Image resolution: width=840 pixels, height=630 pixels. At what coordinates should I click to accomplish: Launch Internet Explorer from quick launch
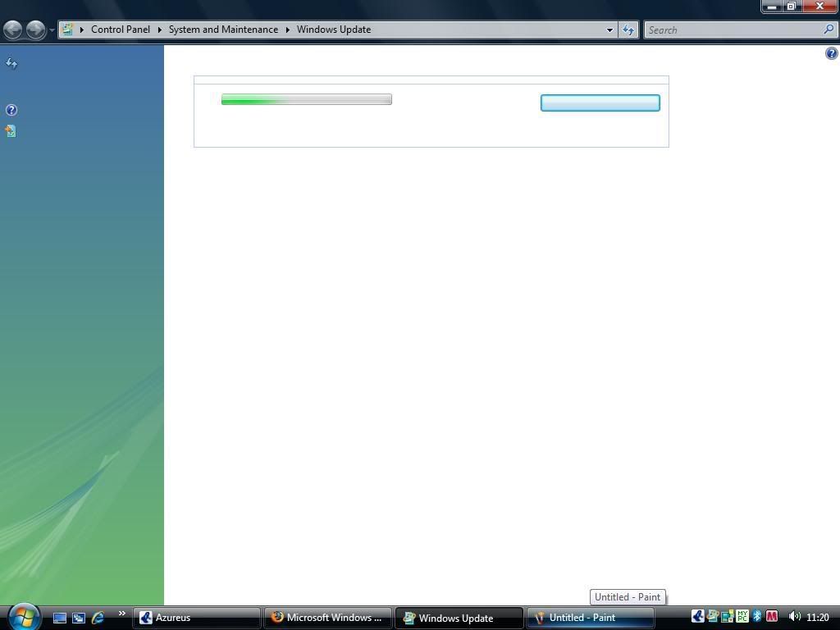tap(98, 618)
